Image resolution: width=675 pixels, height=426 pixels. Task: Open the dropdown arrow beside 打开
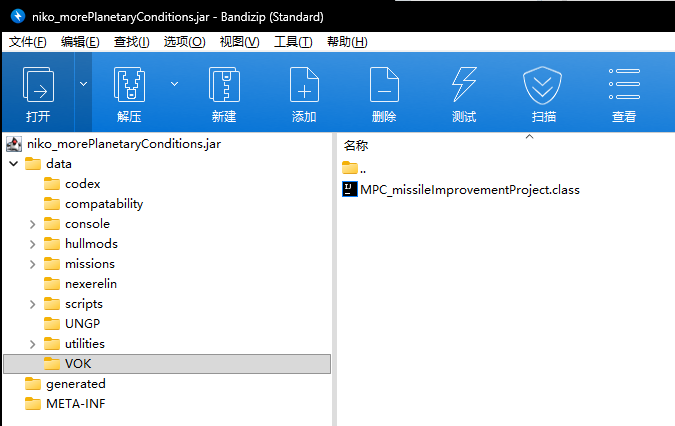(84, 84)
